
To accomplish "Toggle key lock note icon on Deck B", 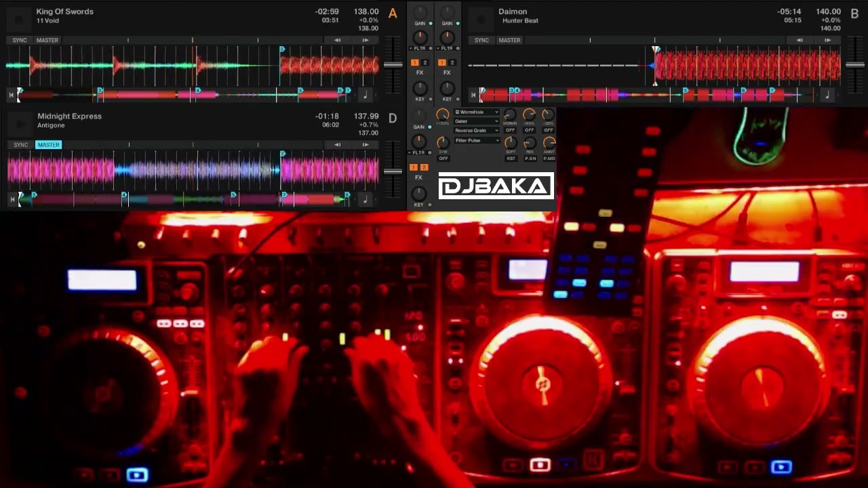I will pos(827,95).
